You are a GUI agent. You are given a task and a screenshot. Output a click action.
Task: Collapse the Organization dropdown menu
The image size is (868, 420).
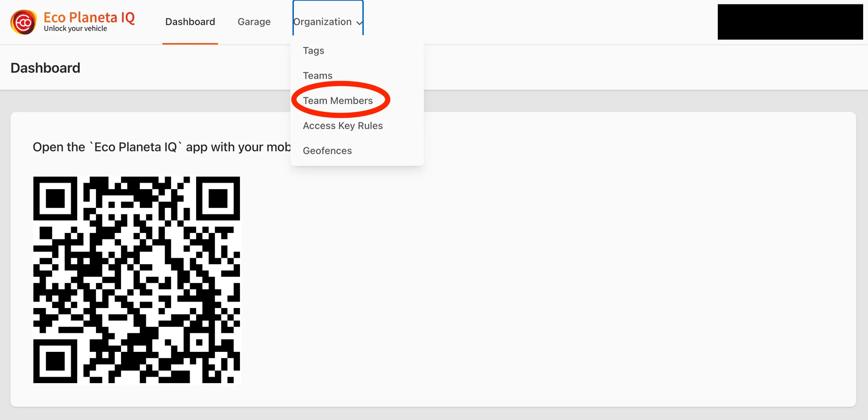328,22
